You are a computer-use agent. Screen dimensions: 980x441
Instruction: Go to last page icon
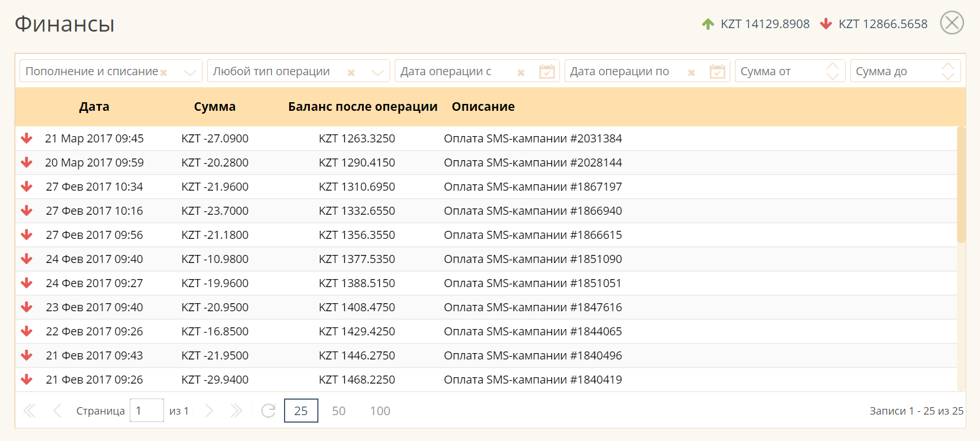236,411
